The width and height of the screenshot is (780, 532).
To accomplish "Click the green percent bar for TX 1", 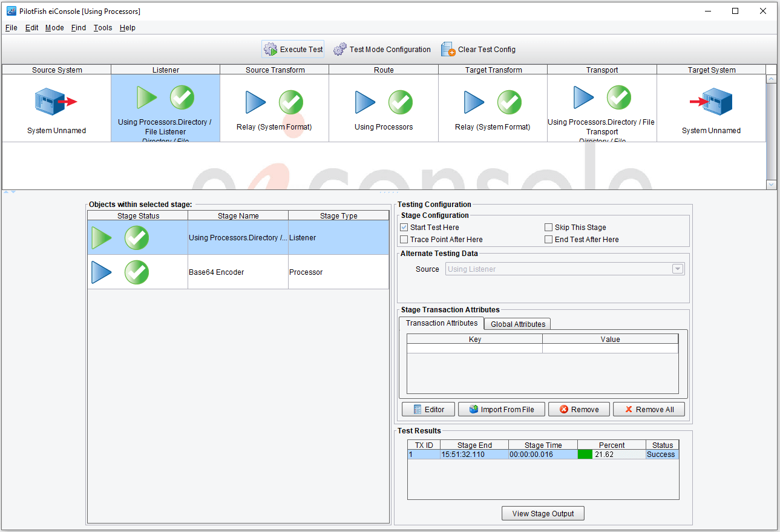I will click(x=585, y=455).
